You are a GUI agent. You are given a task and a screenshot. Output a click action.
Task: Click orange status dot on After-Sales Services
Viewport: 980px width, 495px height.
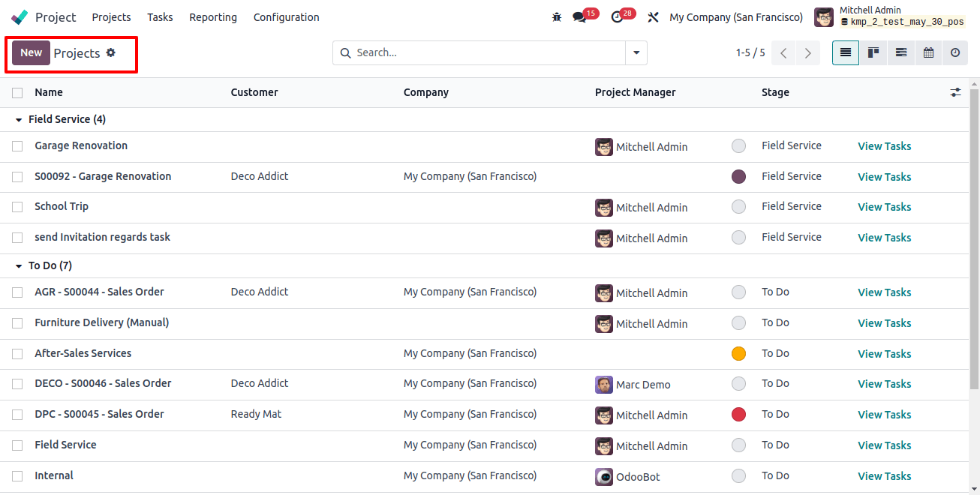click(738, 354)
